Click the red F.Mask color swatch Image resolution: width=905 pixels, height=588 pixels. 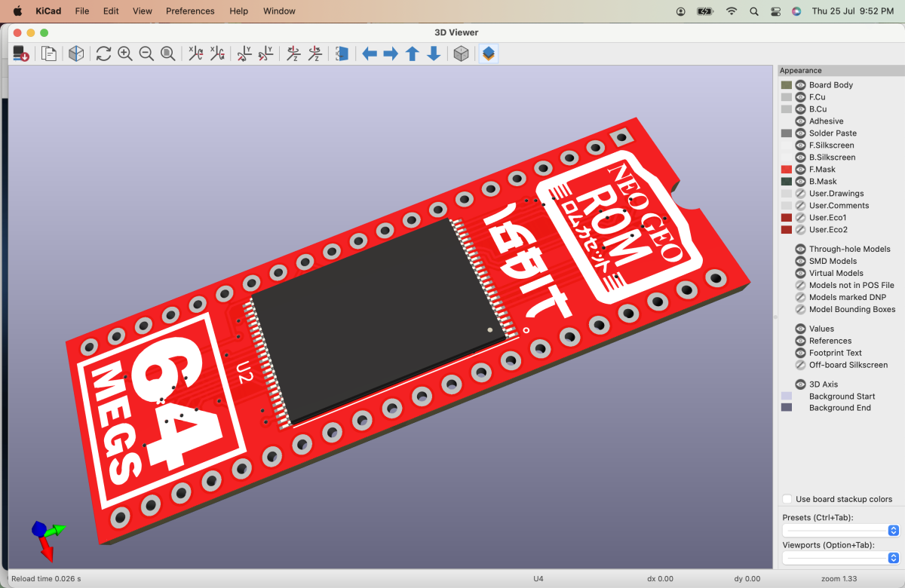click(787, 170)
